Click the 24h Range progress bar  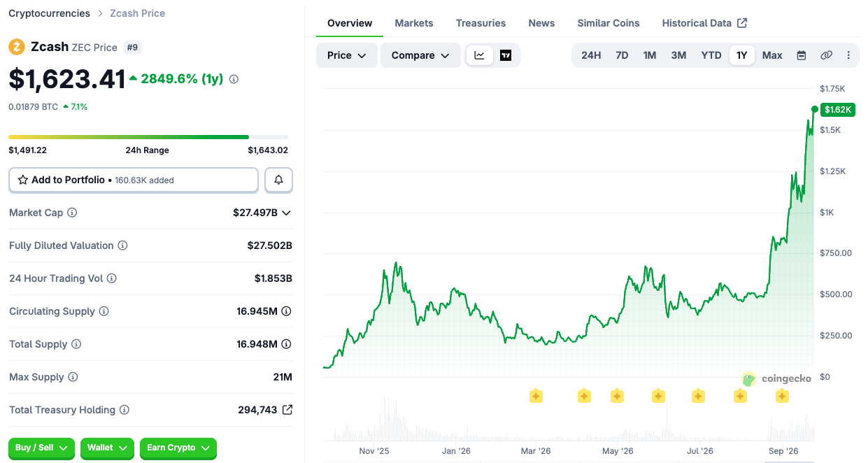click(x=148, y=137)
